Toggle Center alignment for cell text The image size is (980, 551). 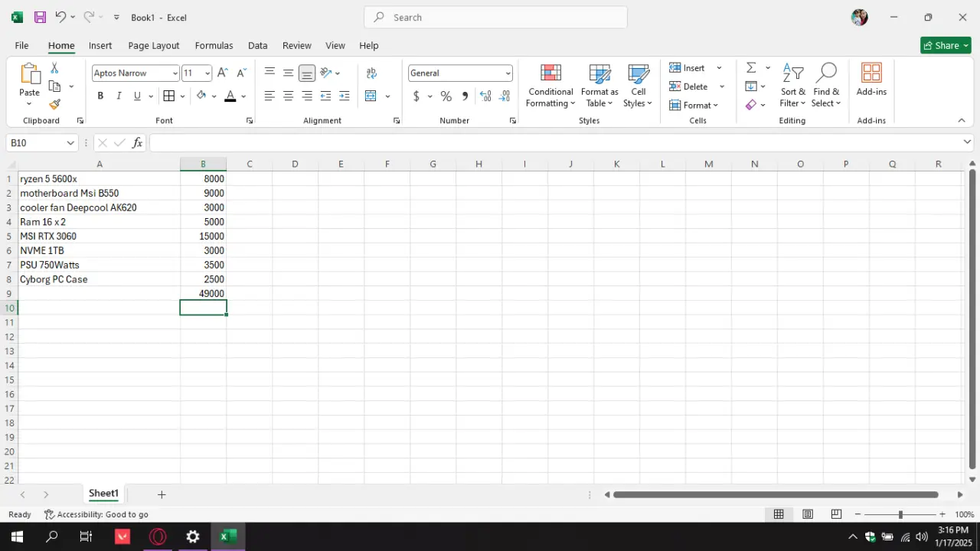[x=288, y=96]
